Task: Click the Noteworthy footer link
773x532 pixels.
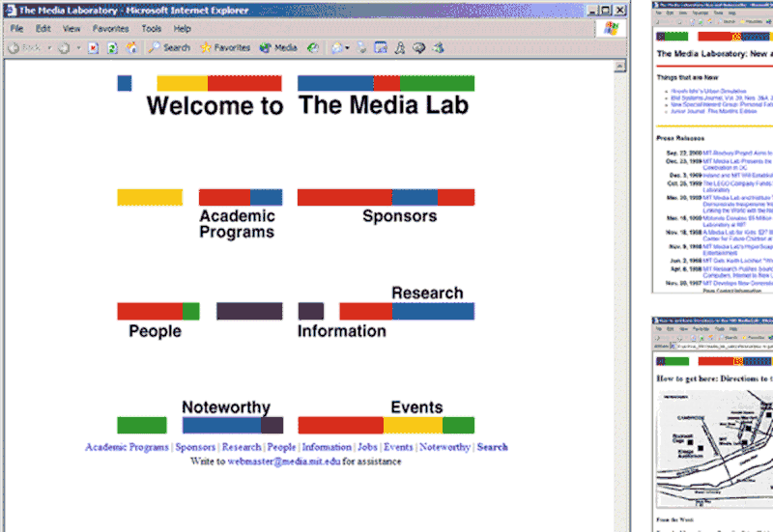Action: (x=444, y=447)
